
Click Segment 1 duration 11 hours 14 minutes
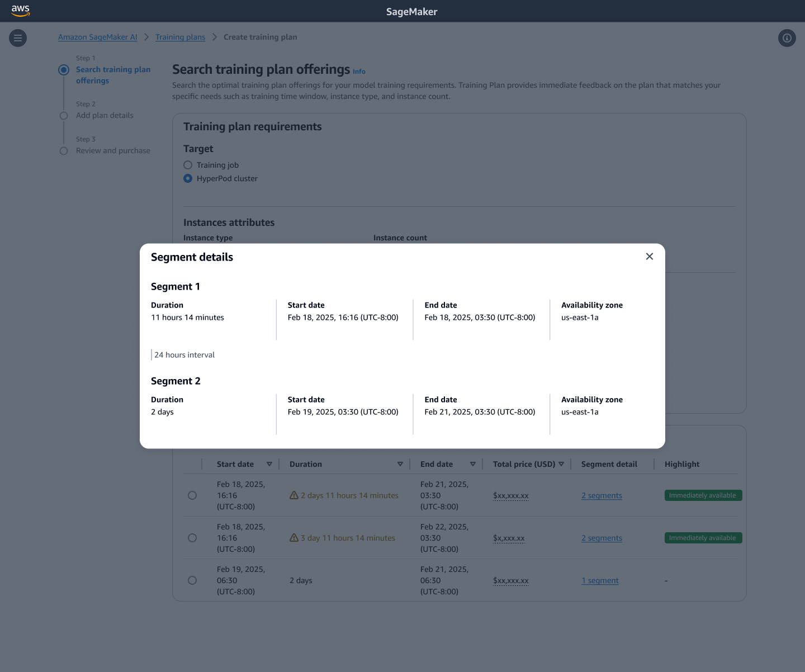pos(187,318)
